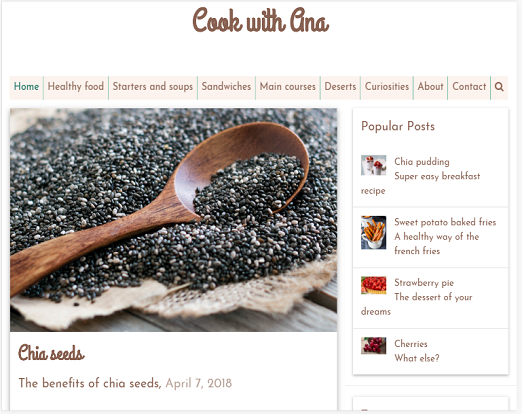Open Sweet potato baked fries post

(445, 222)
